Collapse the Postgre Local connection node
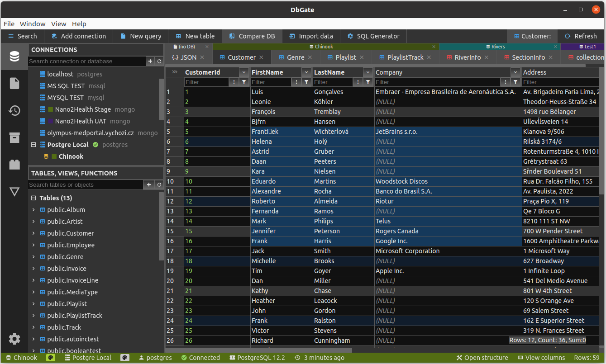This screenshot has width=606, height=364. [33, 145]
